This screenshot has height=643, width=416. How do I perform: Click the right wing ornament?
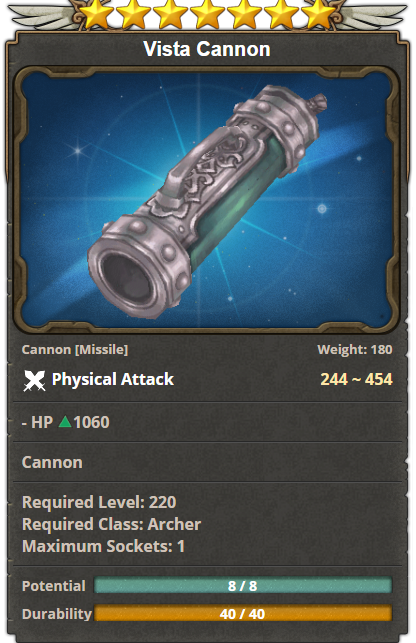[373, 17]
